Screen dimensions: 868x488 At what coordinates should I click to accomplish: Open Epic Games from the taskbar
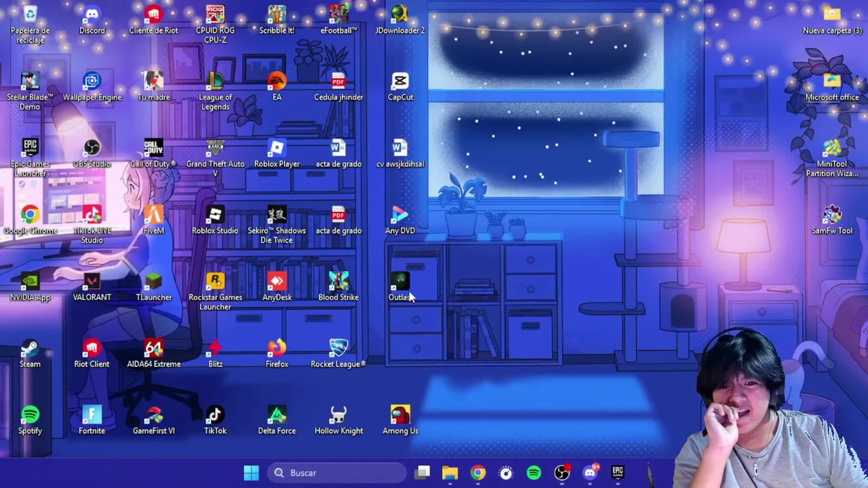pyautogui.click(x=618, y=472)
